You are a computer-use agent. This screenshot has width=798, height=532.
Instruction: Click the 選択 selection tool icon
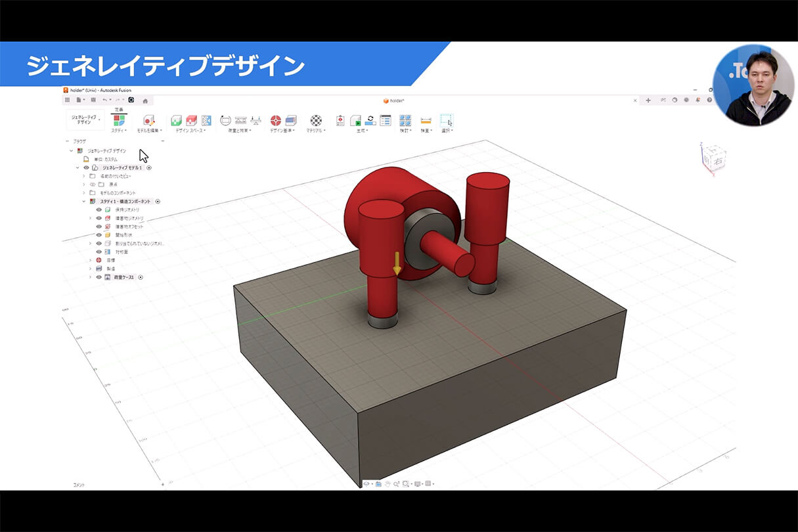pyautogui.click(x=447, y=120)
